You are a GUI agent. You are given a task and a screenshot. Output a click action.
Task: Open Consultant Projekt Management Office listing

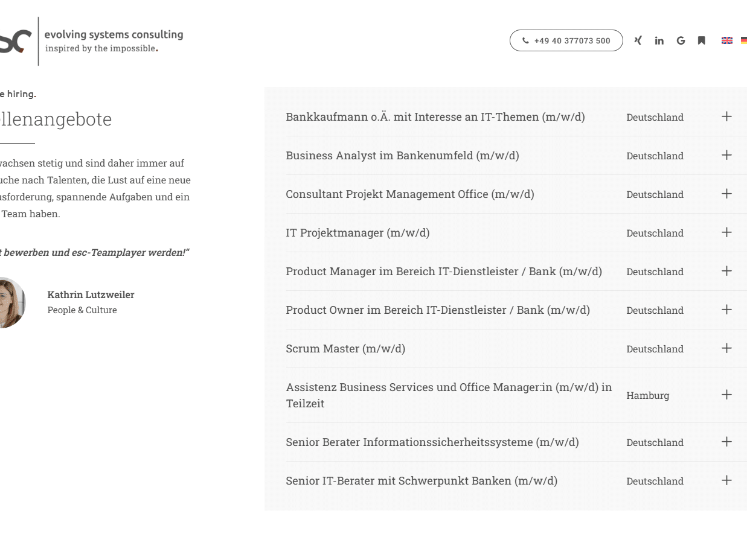tap(409, 194)
